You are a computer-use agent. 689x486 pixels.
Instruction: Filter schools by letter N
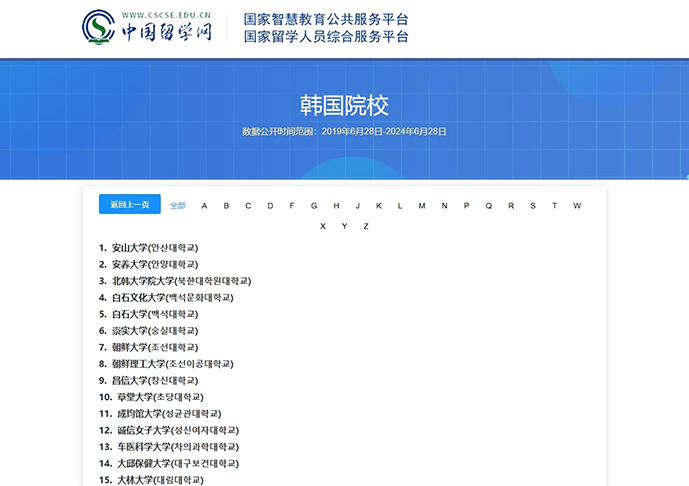pos(444,206)
